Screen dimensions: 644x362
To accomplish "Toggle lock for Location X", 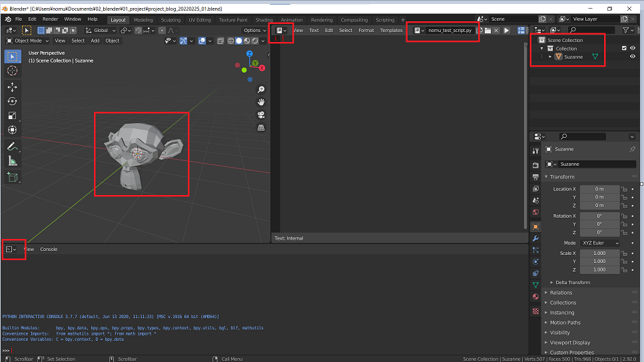I will pyautogui.click(x=624, y=189).
